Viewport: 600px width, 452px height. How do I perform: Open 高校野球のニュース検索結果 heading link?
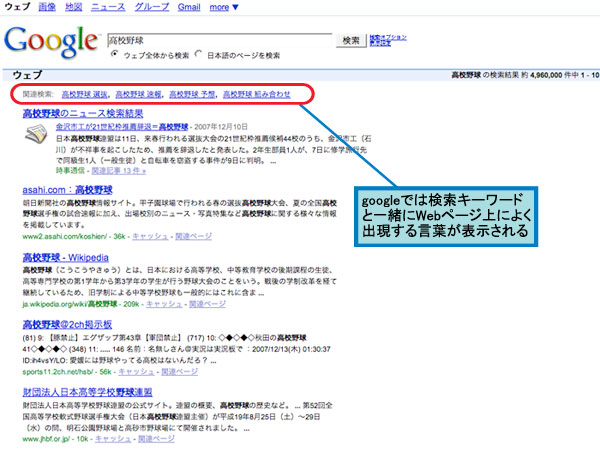[83, 113]
